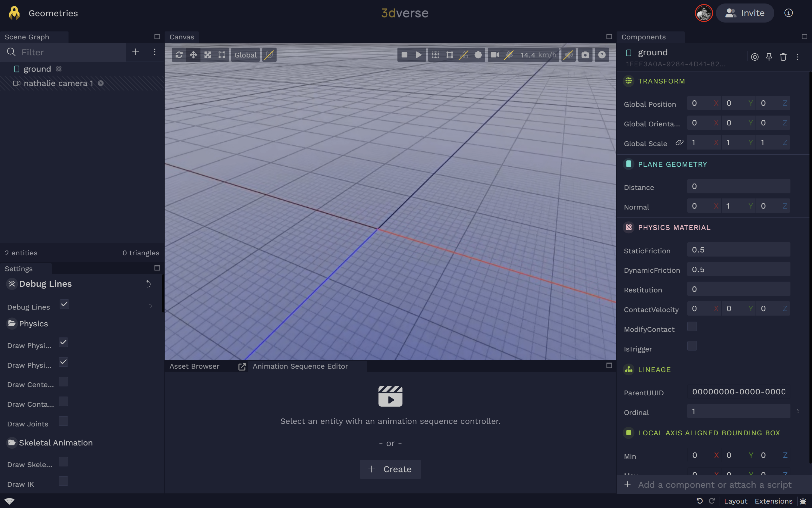Collapse the Physics settings folder

(12, 324)
